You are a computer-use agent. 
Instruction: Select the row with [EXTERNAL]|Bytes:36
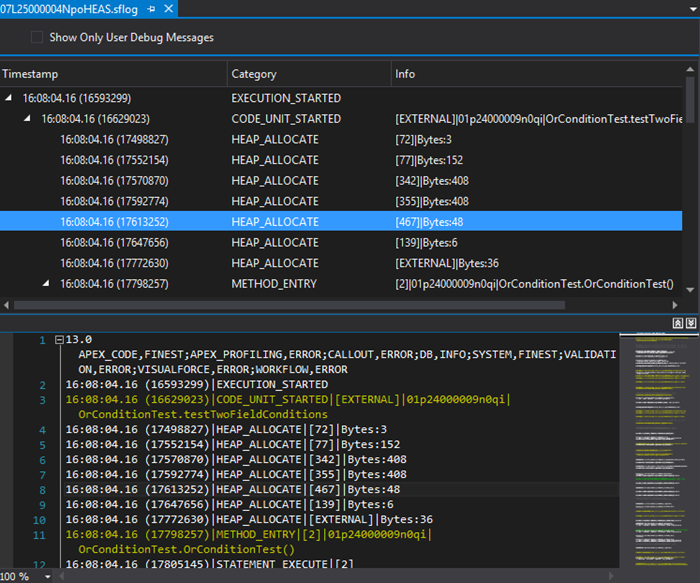(x=341, y=263)
